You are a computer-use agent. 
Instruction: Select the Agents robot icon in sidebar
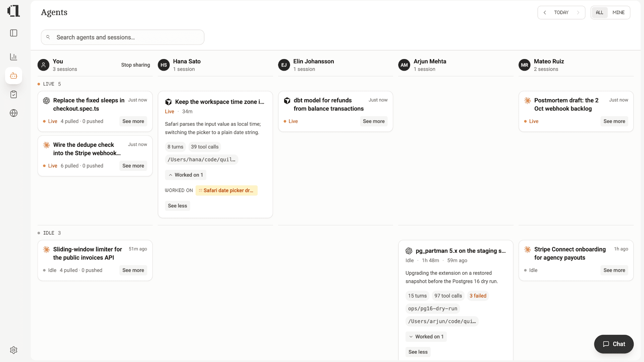(x=13, y=76)
